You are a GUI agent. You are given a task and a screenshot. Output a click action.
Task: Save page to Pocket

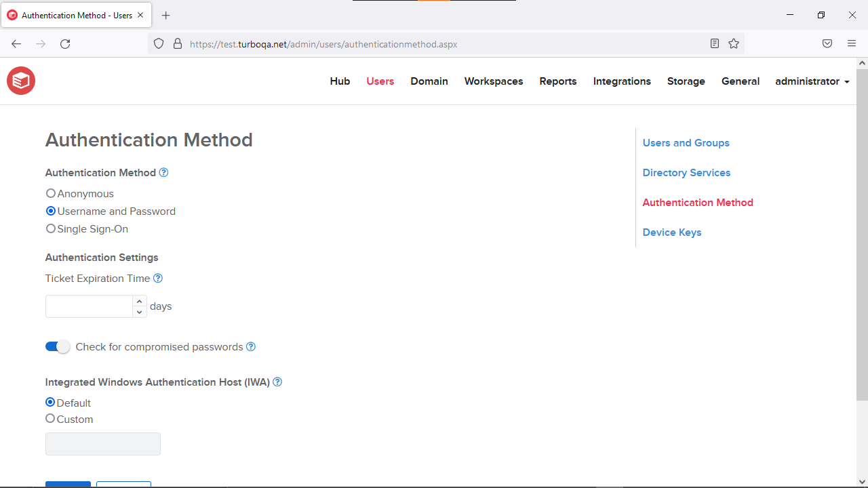pyautogui.click(x=827, y=44)
